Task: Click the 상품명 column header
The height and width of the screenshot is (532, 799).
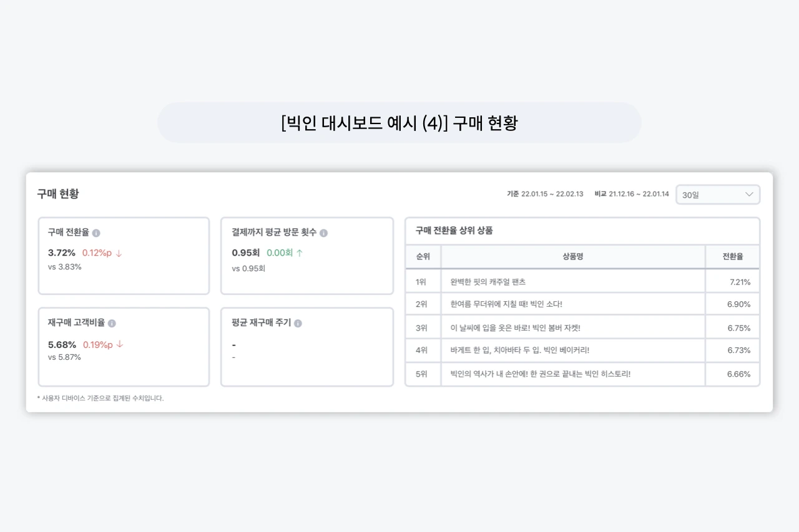Action: [572, 256]
